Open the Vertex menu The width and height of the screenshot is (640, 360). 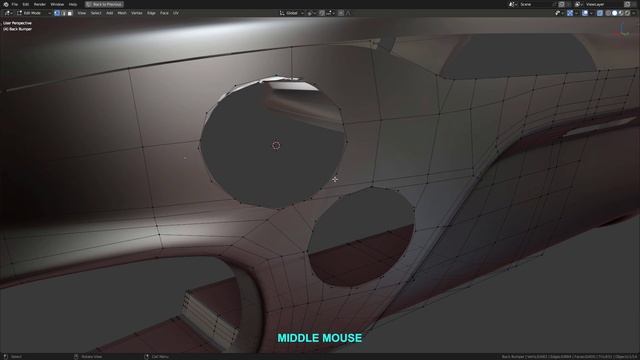tap(136, 13)
